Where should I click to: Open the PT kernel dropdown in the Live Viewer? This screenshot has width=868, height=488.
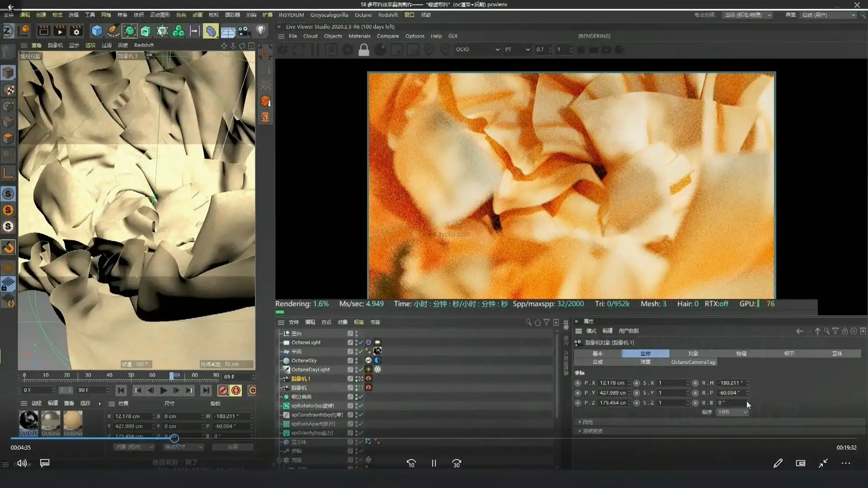tap(517, 50)
